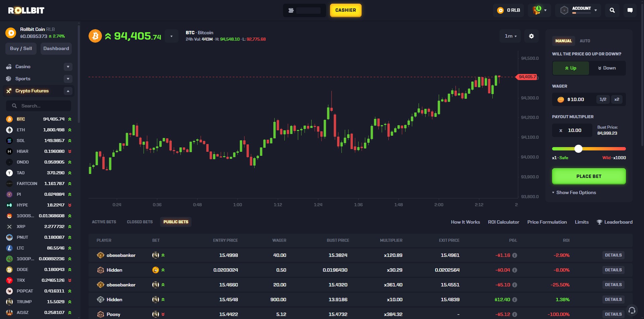The height and width of the screenshot is (319, 644).
Task: Click the payout multiplier input 10.00
Action: point(572,130)
